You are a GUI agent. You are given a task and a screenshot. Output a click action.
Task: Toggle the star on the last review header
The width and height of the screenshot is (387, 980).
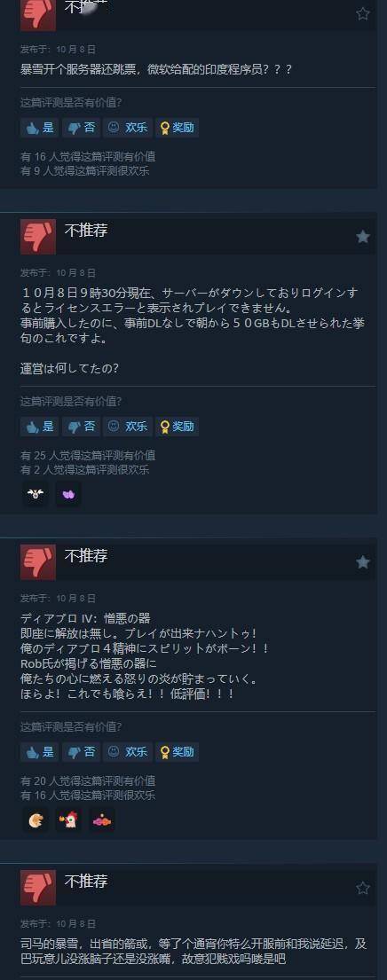[x=363, y=888]
